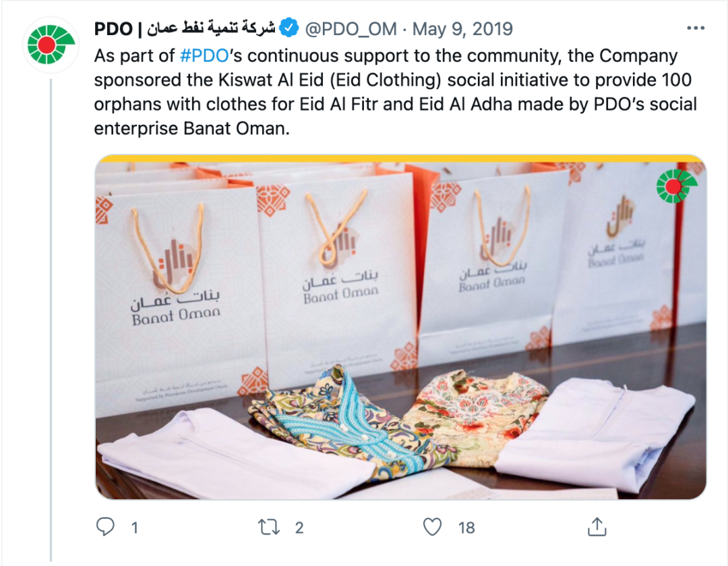
Task: Click the retweet count 2
Action: pyautogui.click(x=299, y=528)
